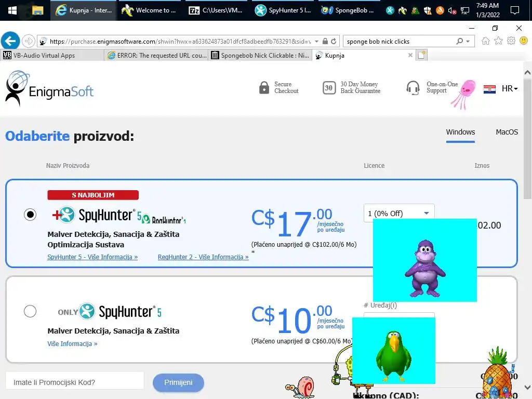Open the SpongeBob taskbar window

[x=348, y=10]
